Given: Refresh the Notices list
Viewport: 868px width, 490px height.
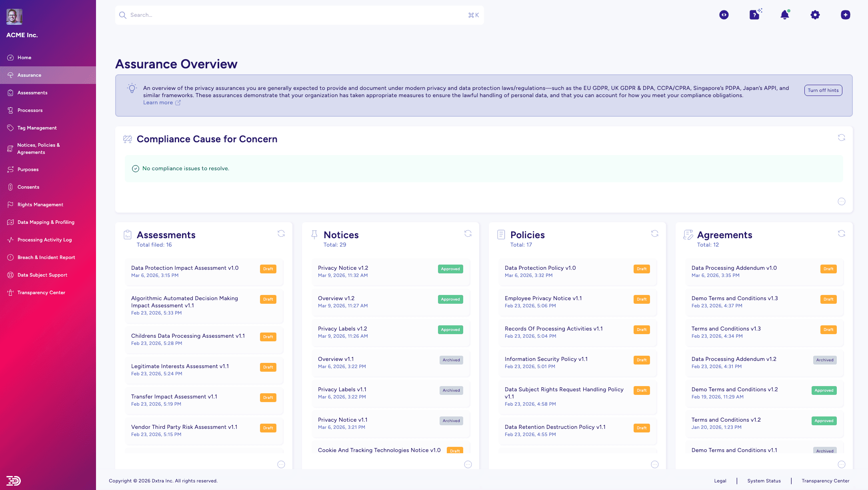Looking at the screenshot, I should (x=468, y=233).
